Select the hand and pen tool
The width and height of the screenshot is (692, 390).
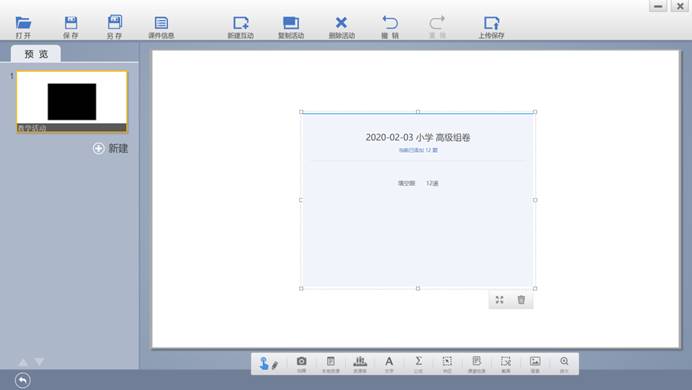coord(268,364)
